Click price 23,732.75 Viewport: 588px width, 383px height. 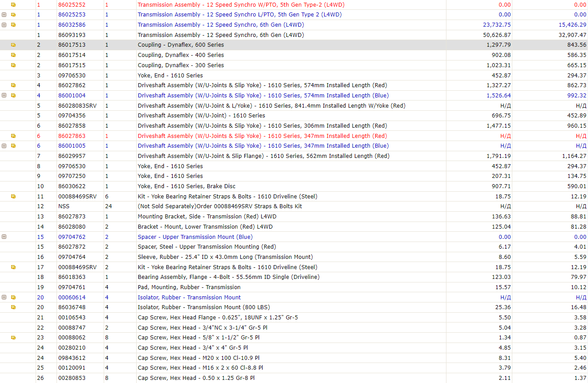coord(497,24)
